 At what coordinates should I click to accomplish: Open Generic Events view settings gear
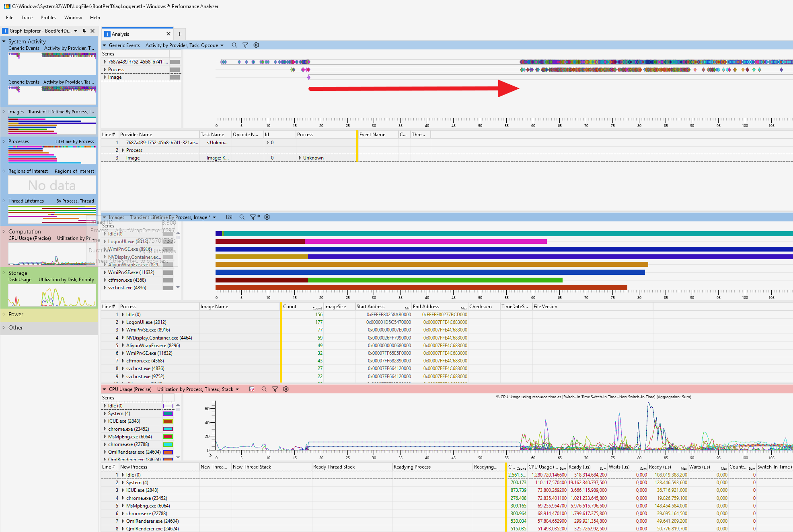[256, 45]
